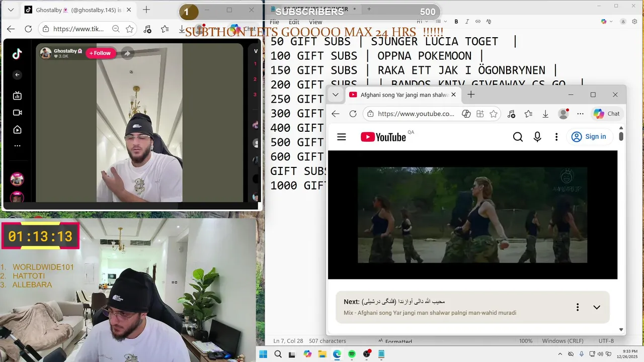644x362 pixels.
Task: Expand tab actions chevron in TikTok browser
Action: point(11,10)
